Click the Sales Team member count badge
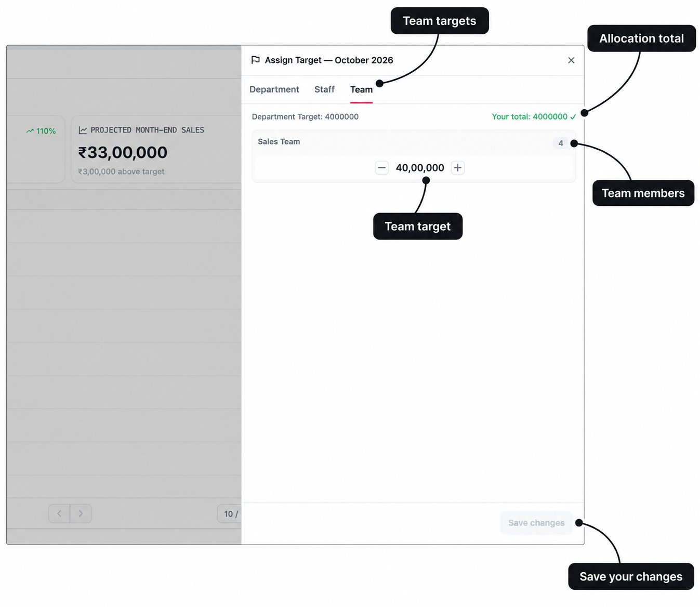The image size is (700, 607). pos(561,143)
